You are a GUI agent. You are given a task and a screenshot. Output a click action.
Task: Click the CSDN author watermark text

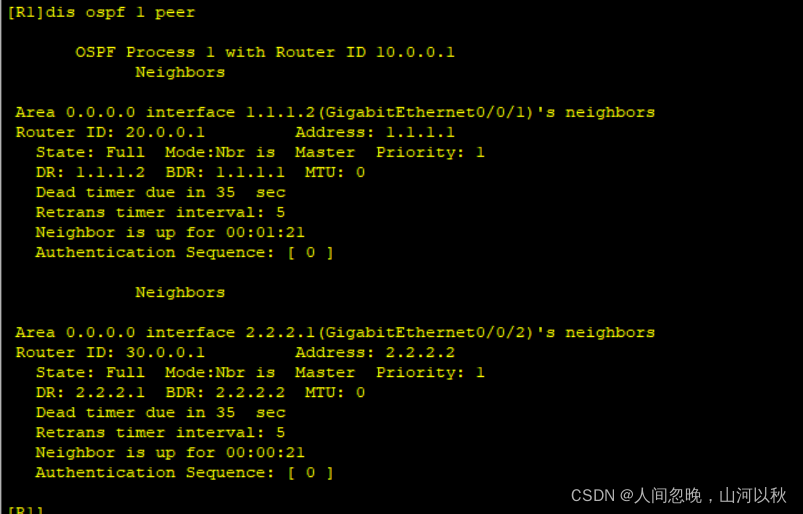point(678,495)
